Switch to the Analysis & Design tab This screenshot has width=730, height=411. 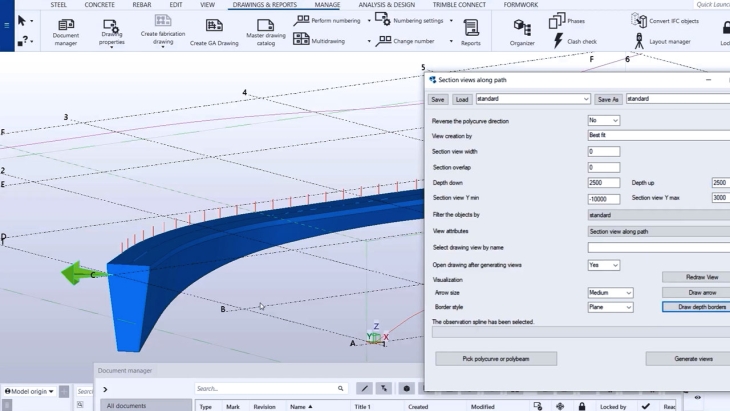click(x=386, y=5)
